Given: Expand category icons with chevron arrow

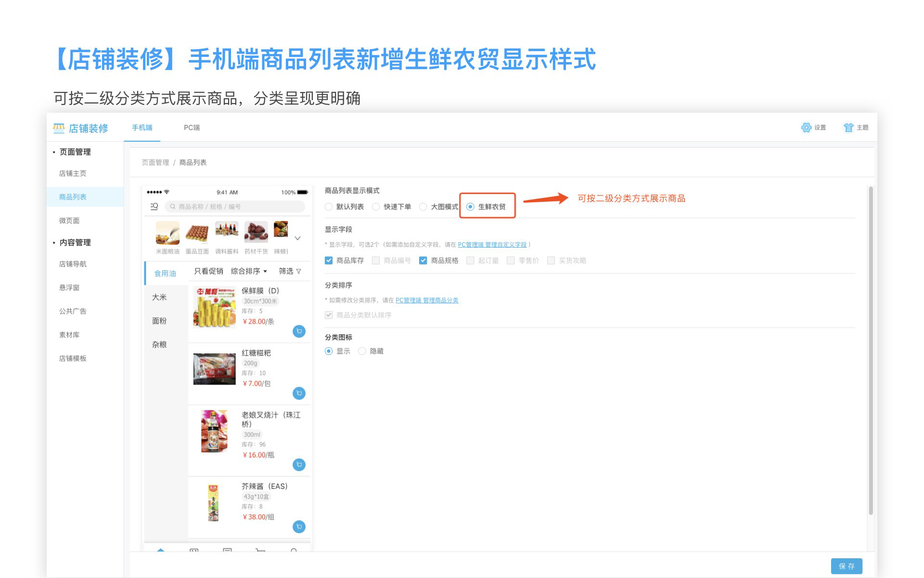Looking at the screenshot, I should click(x=297, y=238).
